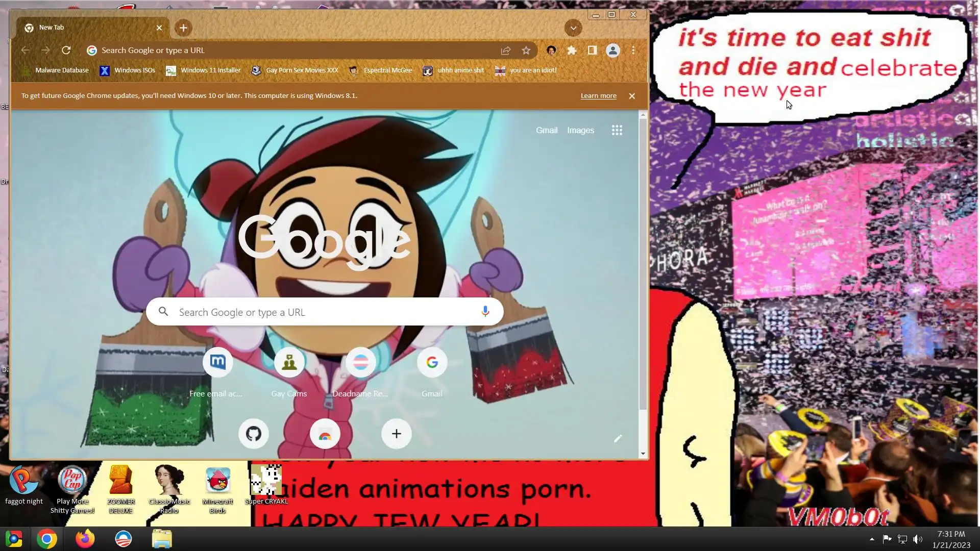
Task: Open Chrome three-dot menu
Action: click(x=633, y=50)
